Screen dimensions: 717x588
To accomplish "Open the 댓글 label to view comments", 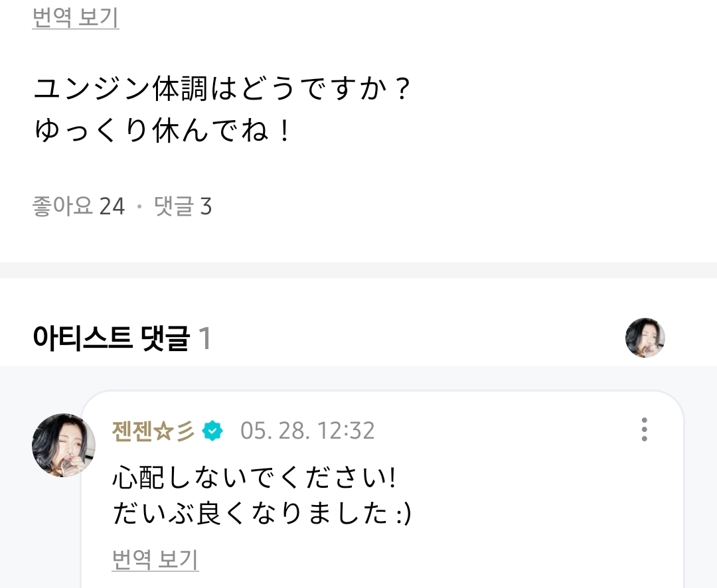I will click(174, 206).
